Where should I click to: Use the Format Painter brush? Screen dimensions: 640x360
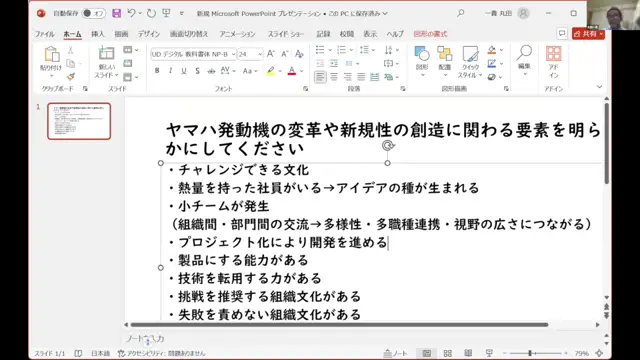point(71,76)
